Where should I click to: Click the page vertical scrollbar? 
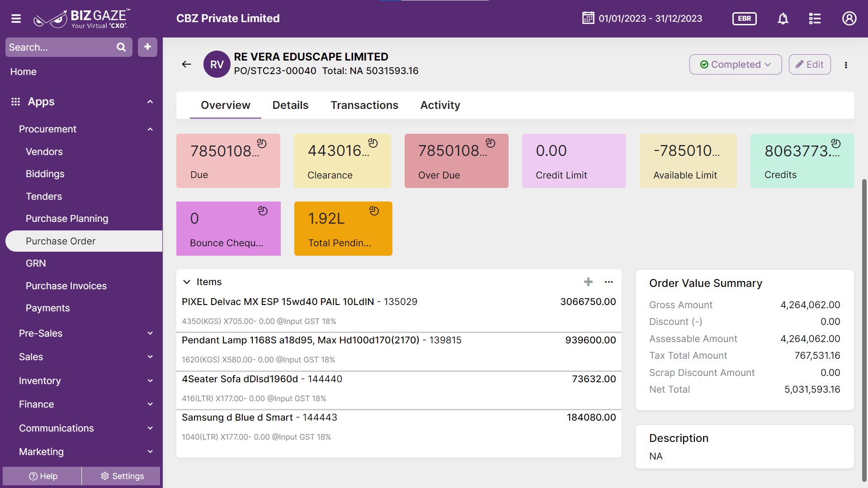[864, 330]
